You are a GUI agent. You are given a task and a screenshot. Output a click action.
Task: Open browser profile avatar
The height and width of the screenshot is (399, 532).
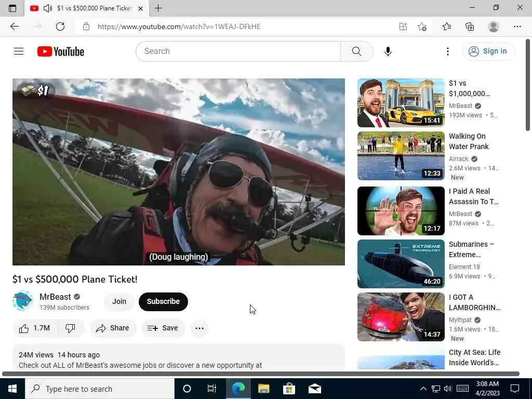[x=494, y=26]
